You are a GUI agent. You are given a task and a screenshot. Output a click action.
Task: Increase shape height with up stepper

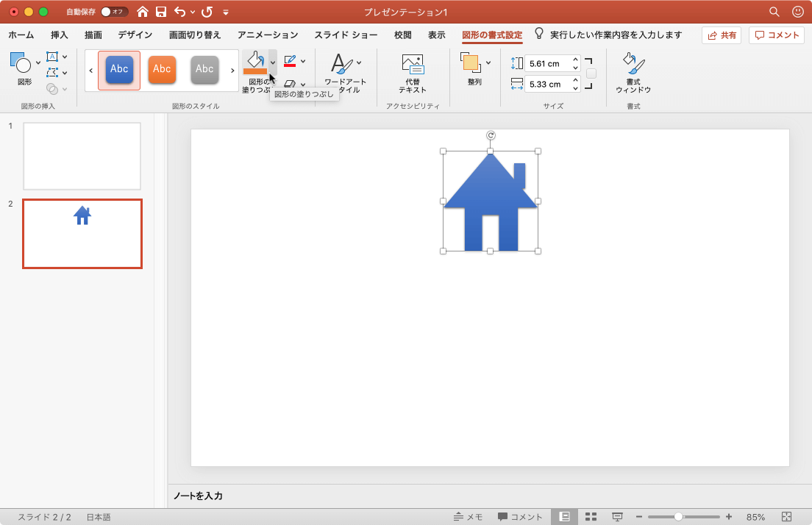pos(575,60)
